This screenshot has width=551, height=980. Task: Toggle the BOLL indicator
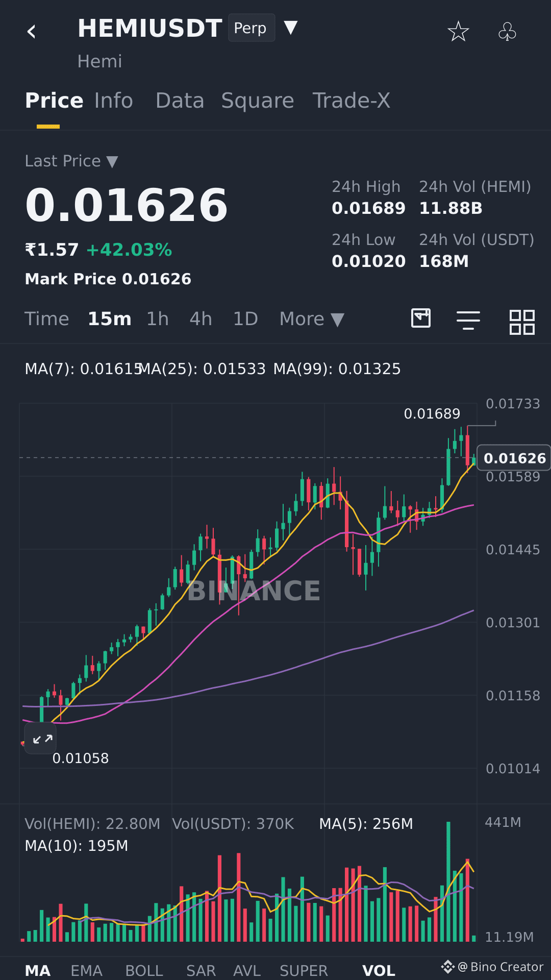pos(144,970)
